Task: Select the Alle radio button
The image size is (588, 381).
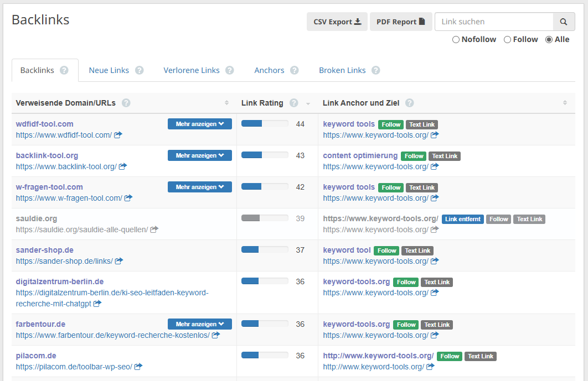Action: pos(549,39)
